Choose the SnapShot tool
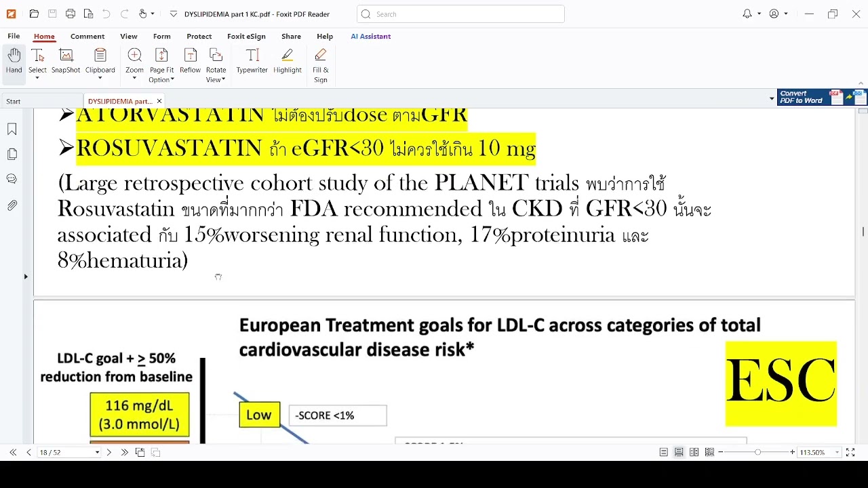This screenshot has width=868, height=488. pyautogui.click(x=66, y=61)
